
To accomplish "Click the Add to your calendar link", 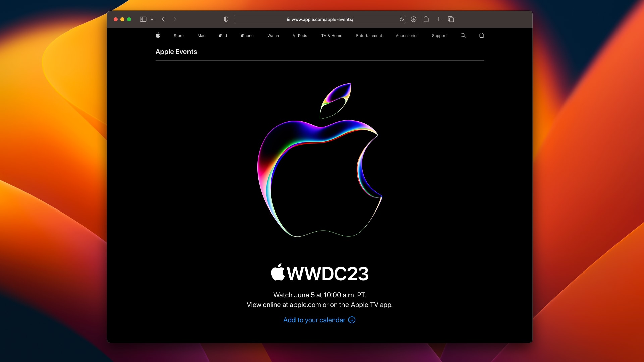I will [314, 320].
